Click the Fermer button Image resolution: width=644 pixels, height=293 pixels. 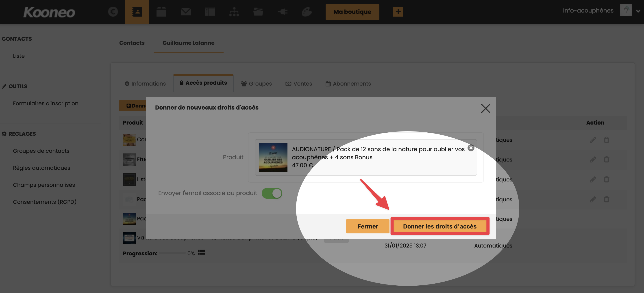tap(368, 226)
